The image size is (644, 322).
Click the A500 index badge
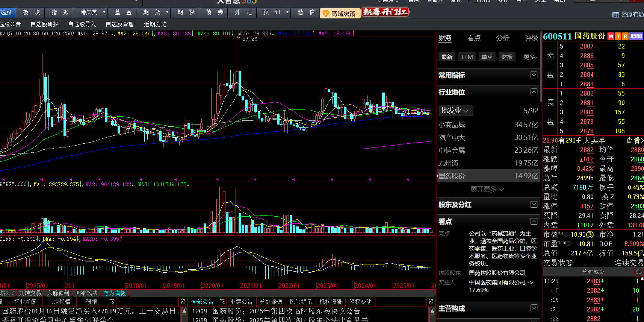636,36
